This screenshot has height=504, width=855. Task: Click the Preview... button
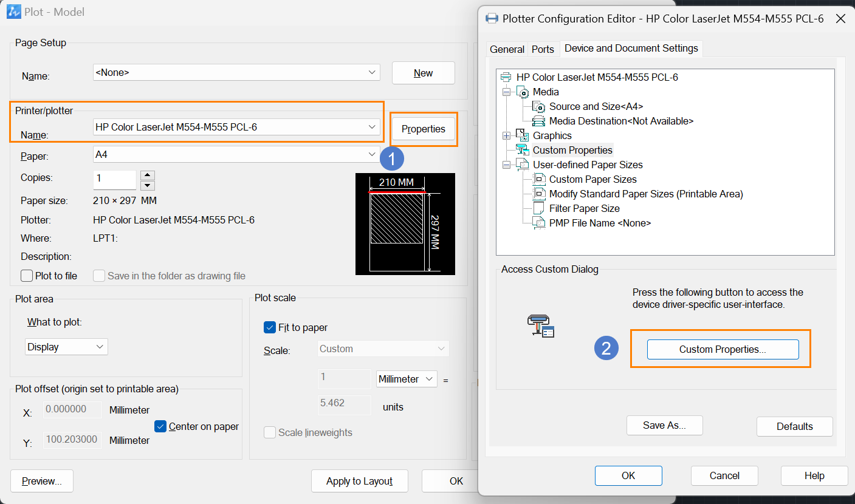[x=42, y=481]
